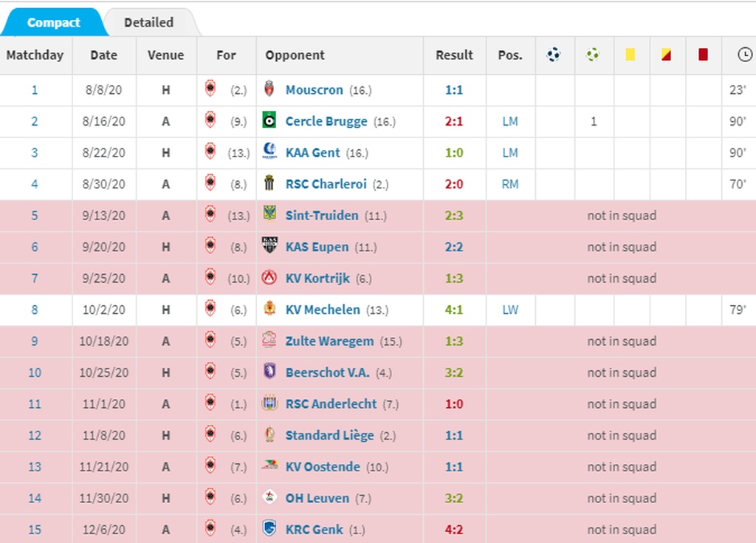Click the second yellow card column icon
Screen dimensions: 756x543
point(666,54)
